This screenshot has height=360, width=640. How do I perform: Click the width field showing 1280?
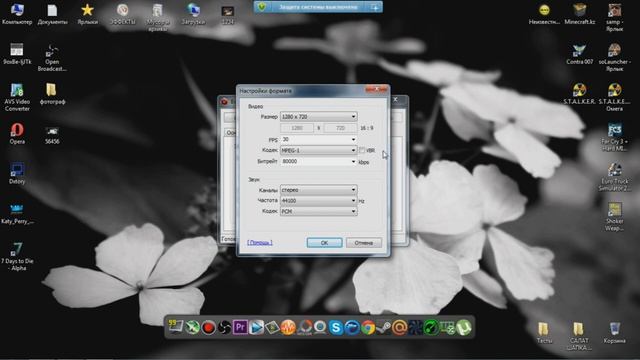(297, 128)
